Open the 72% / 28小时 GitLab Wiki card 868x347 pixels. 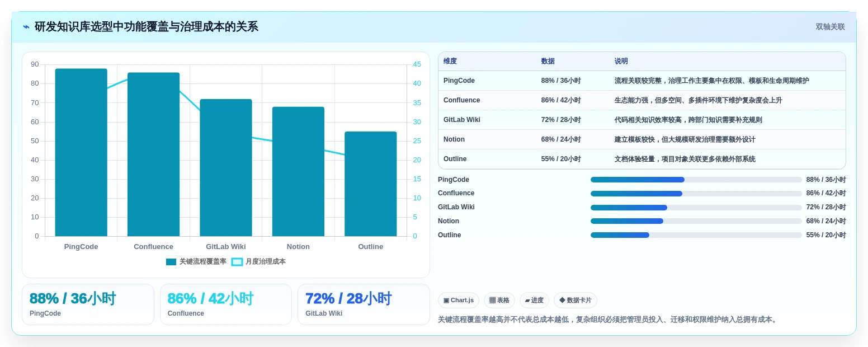(x=364, y=304)
